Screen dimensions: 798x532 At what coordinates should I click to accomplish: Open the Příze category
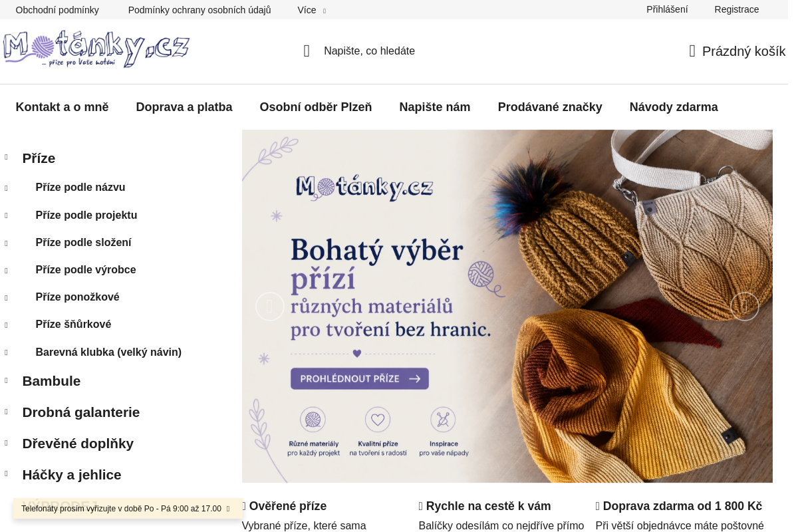click(39, 158)
